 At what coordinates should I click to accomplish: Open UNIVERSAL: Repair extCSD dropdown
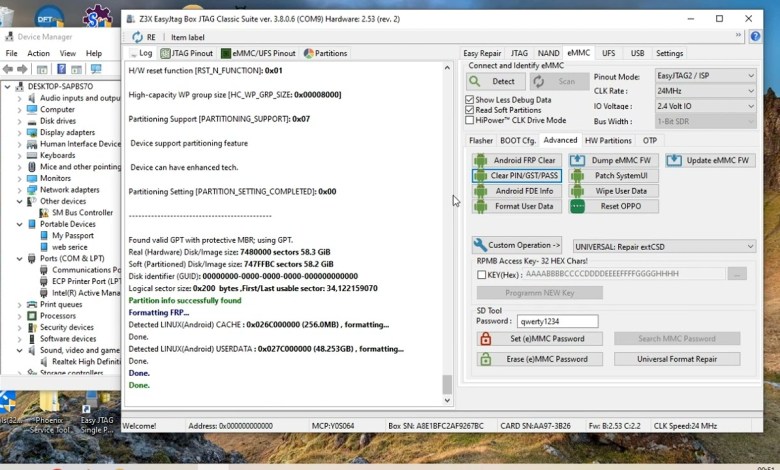[x=664, y=247]
